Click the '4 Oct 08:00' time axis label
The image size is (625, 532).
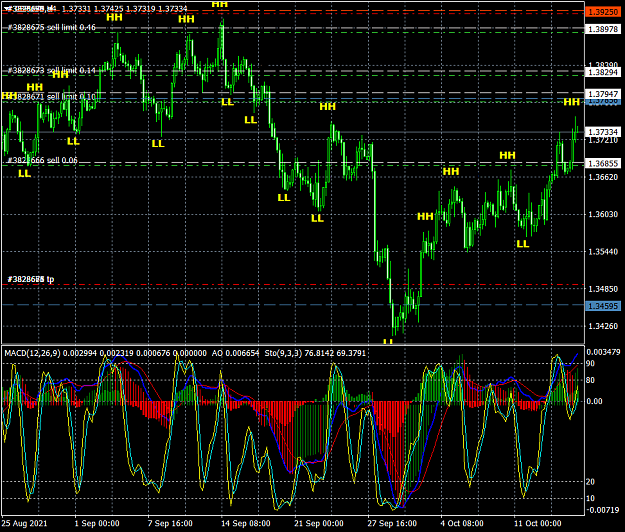coord(462,523)
